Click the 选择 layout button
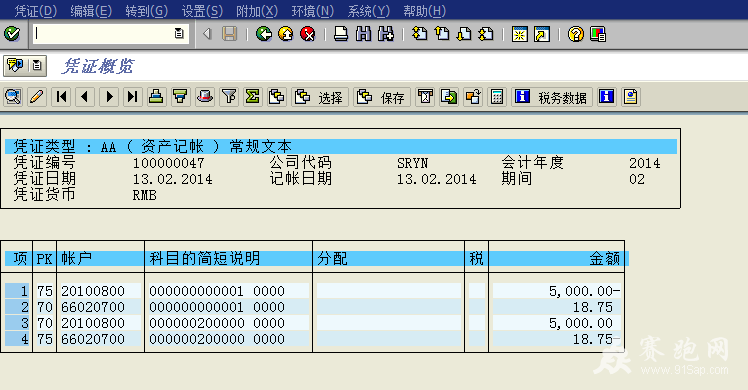Image resolution: width=748 pixels, height=390 pixels. coord(320,97)
